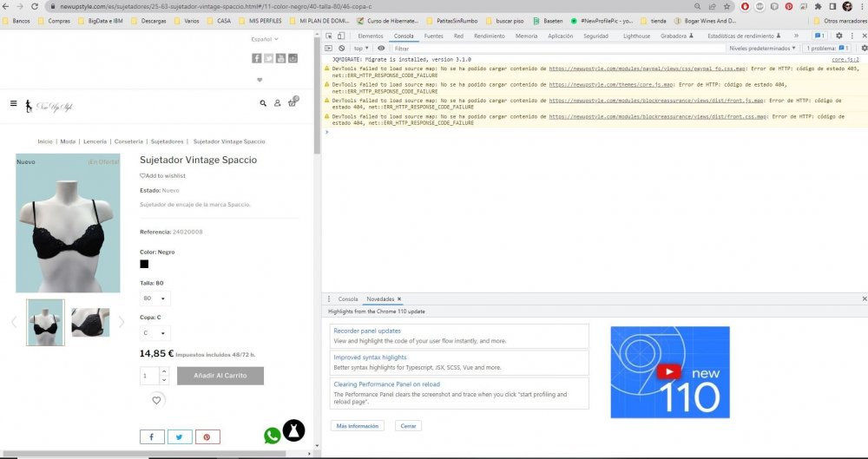
Task: Close the Novedades drawer tab
Action: click(399, 299)
